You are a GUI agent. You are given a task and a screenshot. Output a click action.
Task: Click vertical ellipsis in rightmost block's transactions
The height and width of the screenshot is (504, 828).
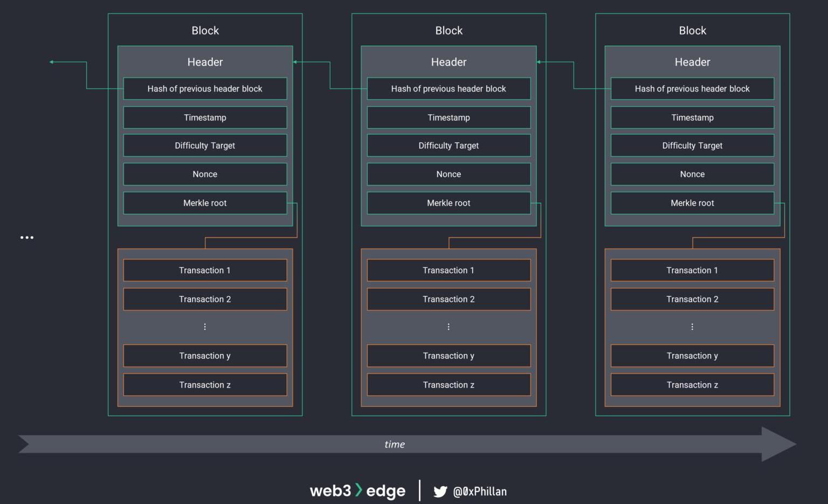pos(692,327)
